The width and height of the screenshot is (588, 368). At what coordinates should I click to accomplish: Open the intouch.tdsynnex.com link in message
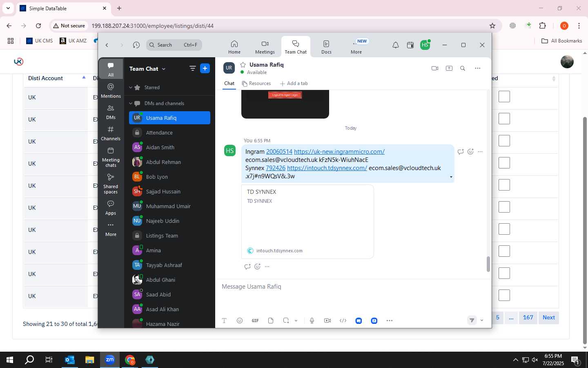point(327,168)
